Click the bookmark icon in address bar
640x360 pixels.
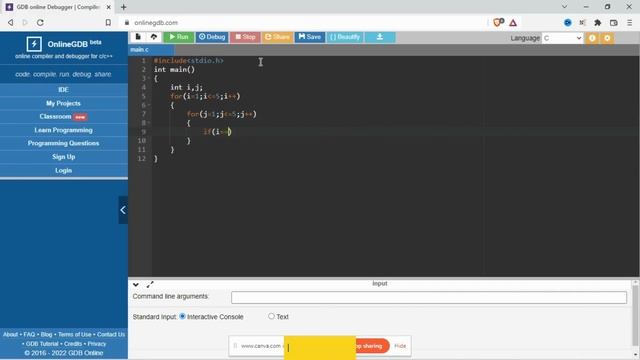[x=108, y=23]
